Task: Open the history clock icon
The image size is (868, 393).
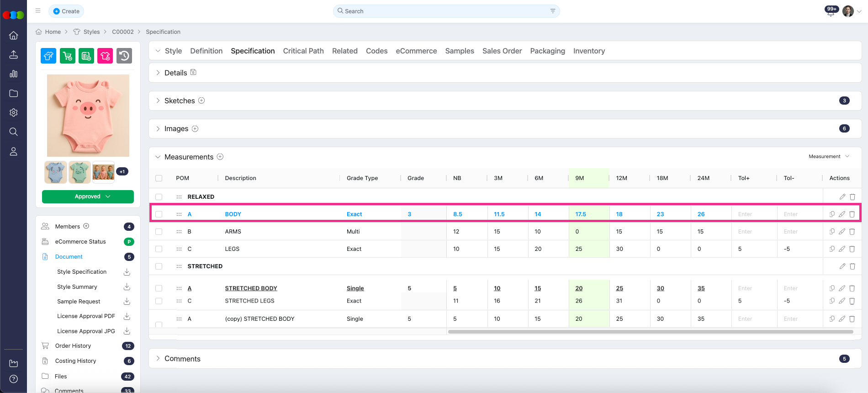Action: (124, 56)
